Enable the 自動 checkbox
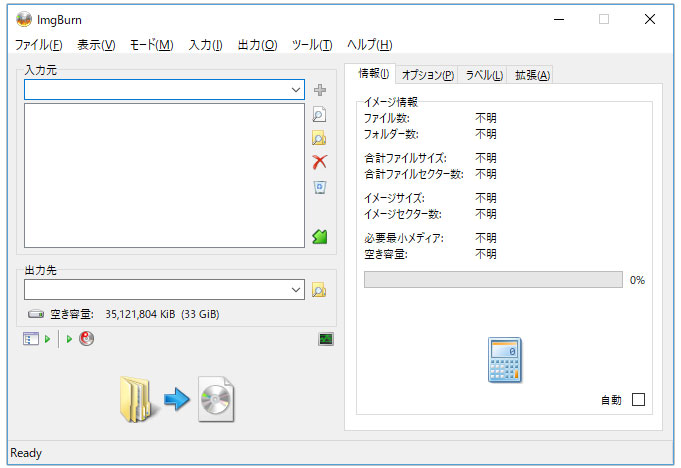 pos(638,399)
